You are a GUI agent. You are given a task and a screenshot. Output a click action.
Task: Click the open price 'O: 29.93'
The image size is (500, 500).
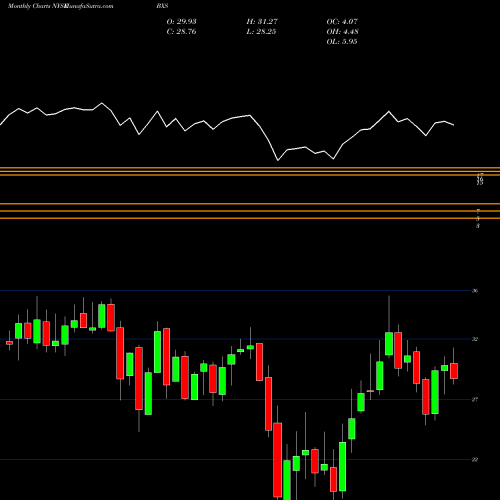[x=181, y=22]
